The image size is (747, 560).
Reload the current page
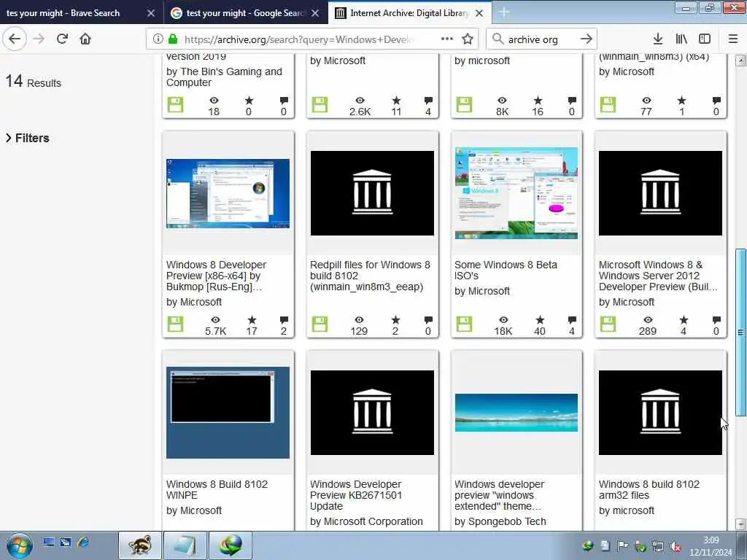click(62, 39)
